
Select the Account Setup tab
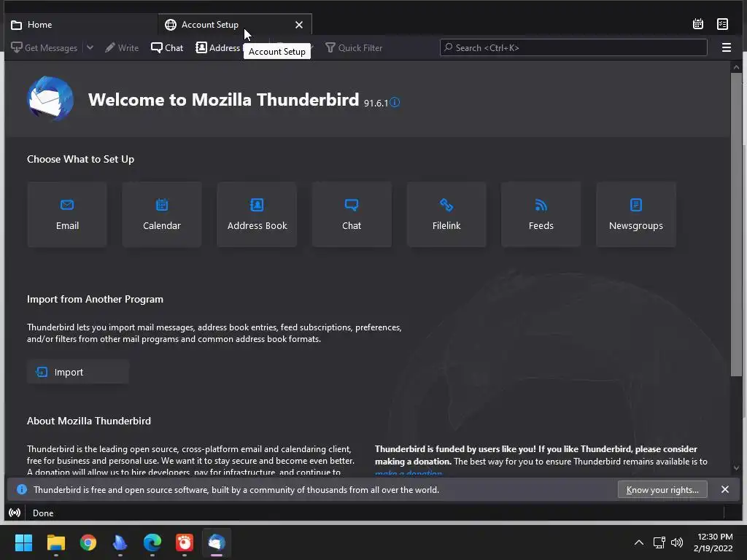point(235,25)
